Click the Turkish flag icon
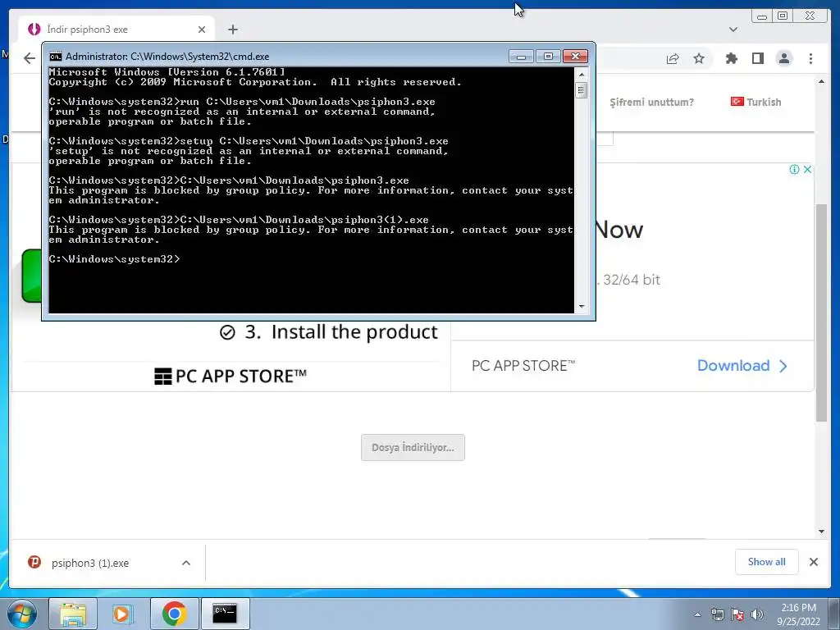Image resolution: width=840 pixels, height=630 pixels. (737, 101)
